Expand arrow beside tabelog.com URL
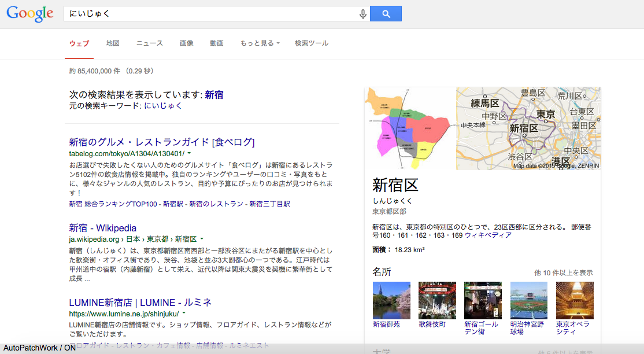 190,153
